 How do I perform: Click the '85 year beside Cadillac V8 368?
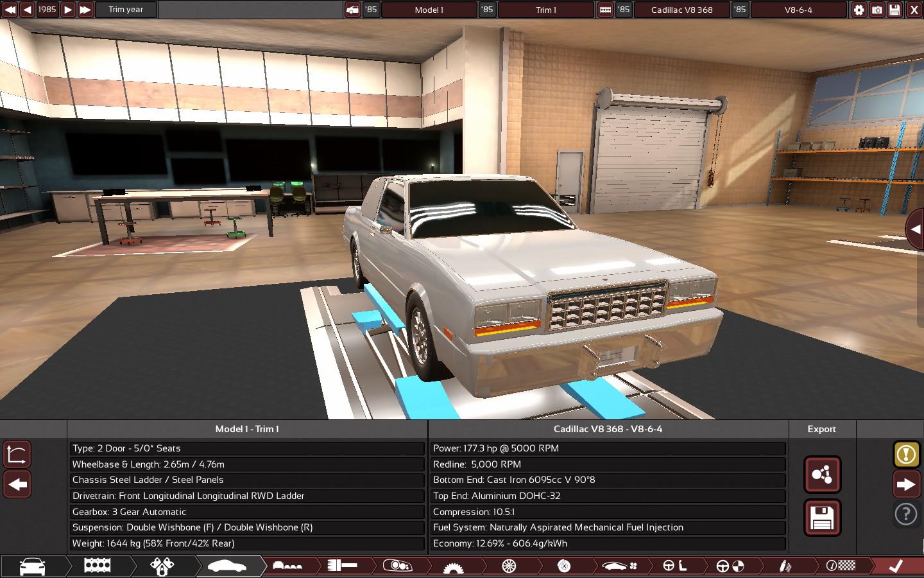tap(624, 10)
